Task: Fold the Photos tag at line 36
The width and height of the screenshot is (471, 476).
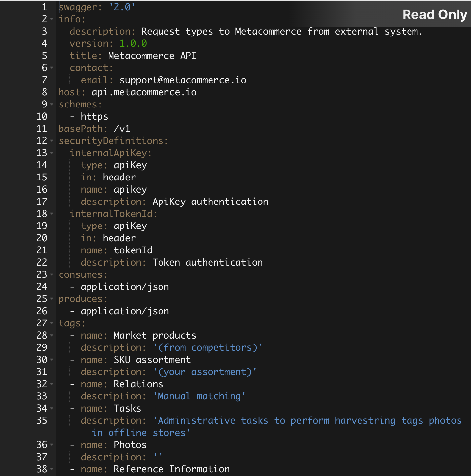Action: (x=52, y=445)
